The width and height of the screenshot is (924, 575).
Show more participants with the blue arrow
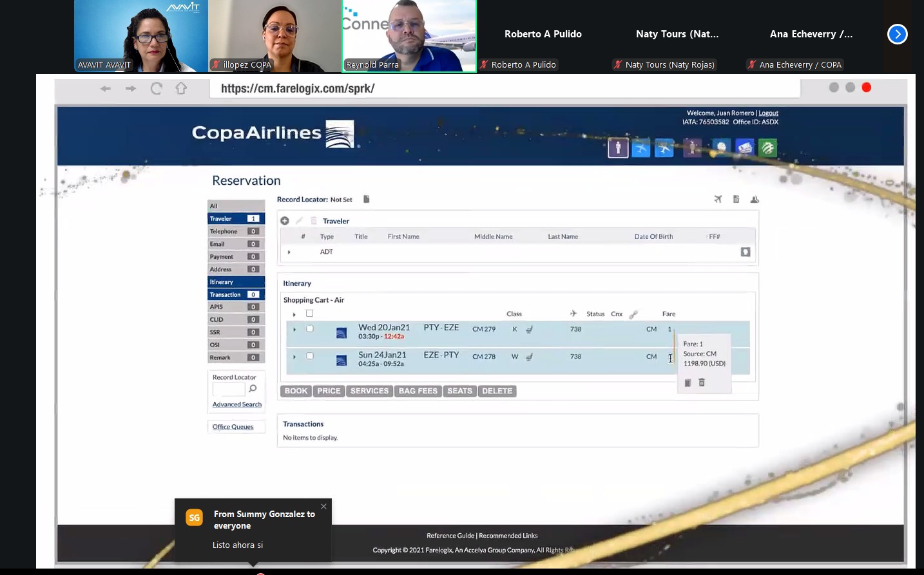click(897, 34)
